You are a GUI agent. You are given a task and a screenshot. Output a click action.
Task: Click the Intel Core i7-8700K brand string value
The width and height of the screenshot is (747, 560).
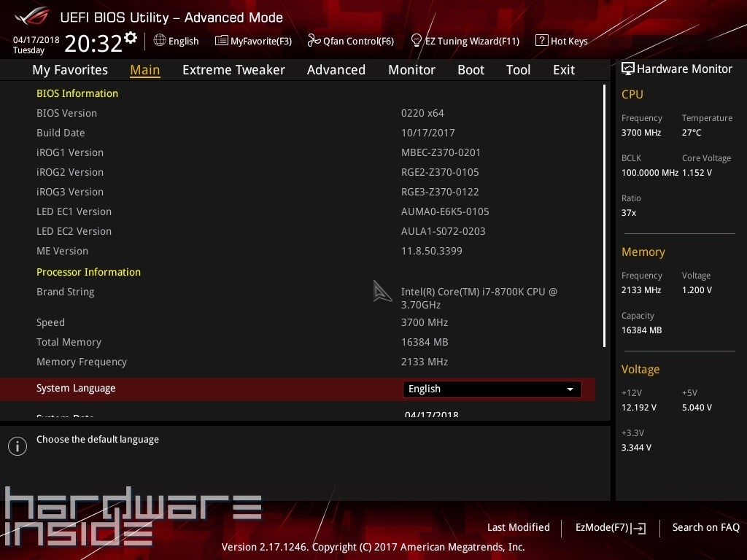click(x=479, y=298)
